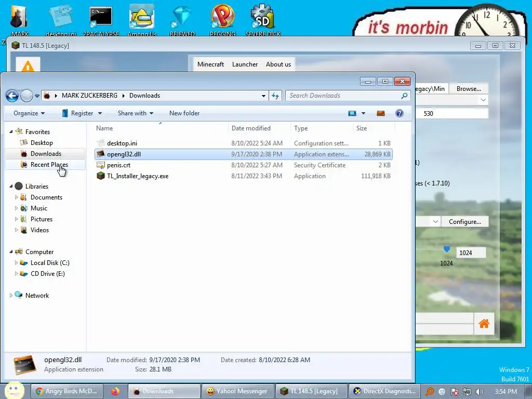The width and height of the screenshot is (532, 399).
Task: Open the address bar history dropdown
Action: (x=263, y=96)
